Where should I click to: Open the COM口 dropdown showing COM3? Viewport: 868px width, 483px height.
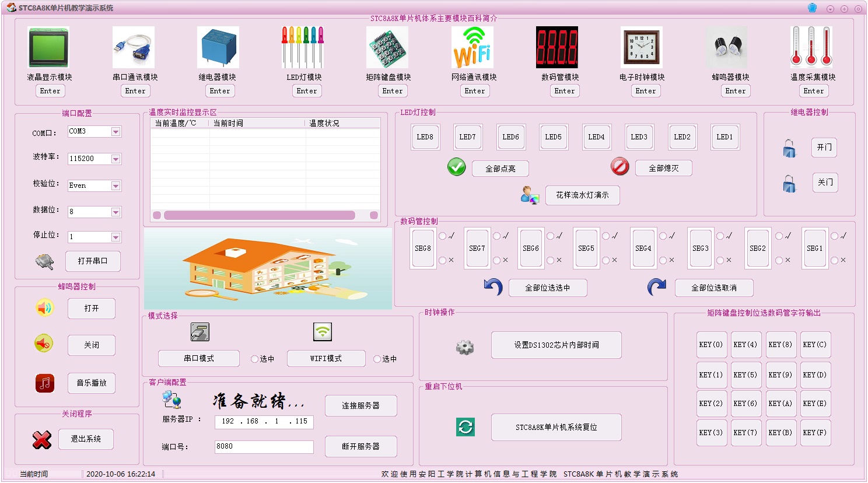[x=116, y=132]
